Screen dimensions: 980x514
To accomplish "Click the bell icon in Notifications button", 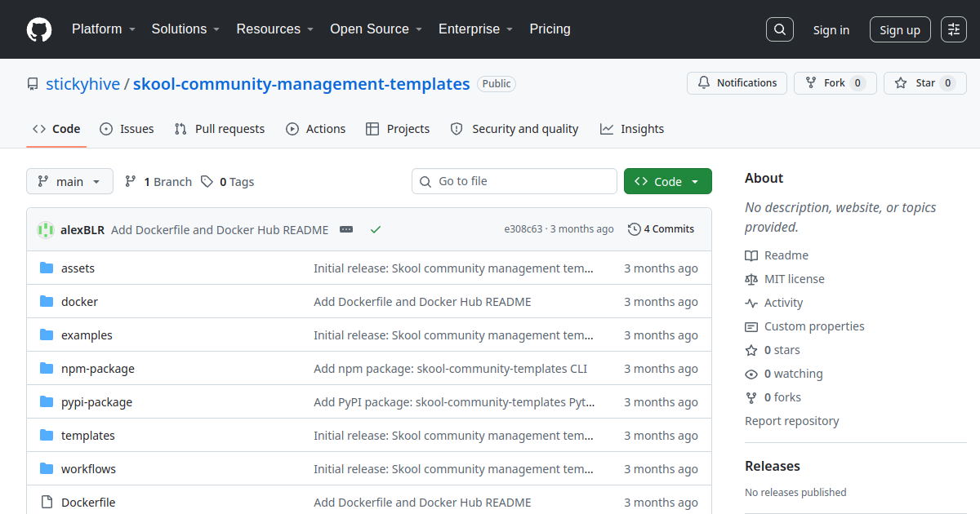I will click(x=704, y=83).
